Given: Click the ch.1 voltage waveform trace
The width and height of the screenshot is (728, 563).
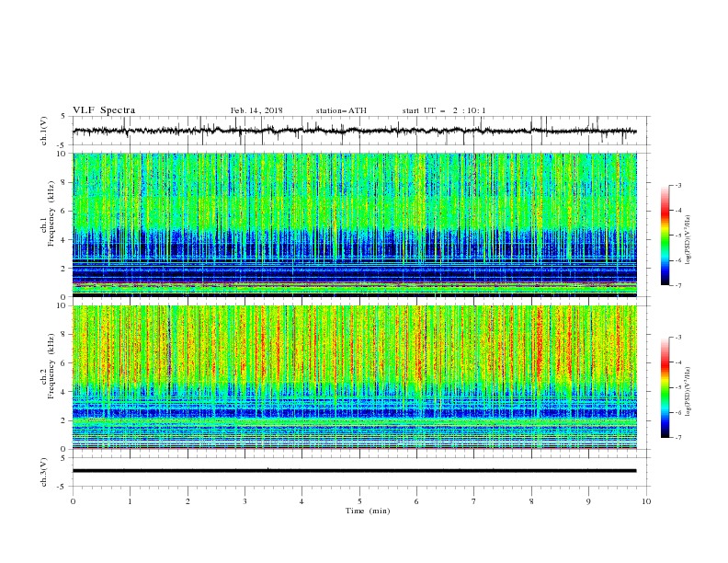Looking at the screenshot, I should 354,131.
